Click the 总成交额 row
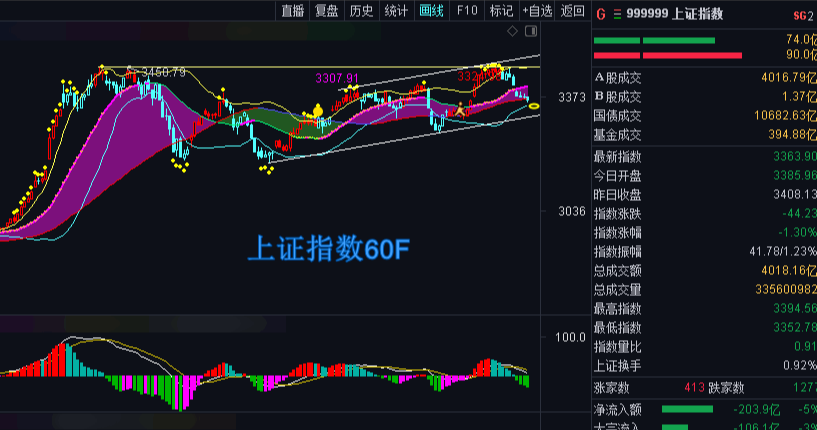 pos(704,271)
